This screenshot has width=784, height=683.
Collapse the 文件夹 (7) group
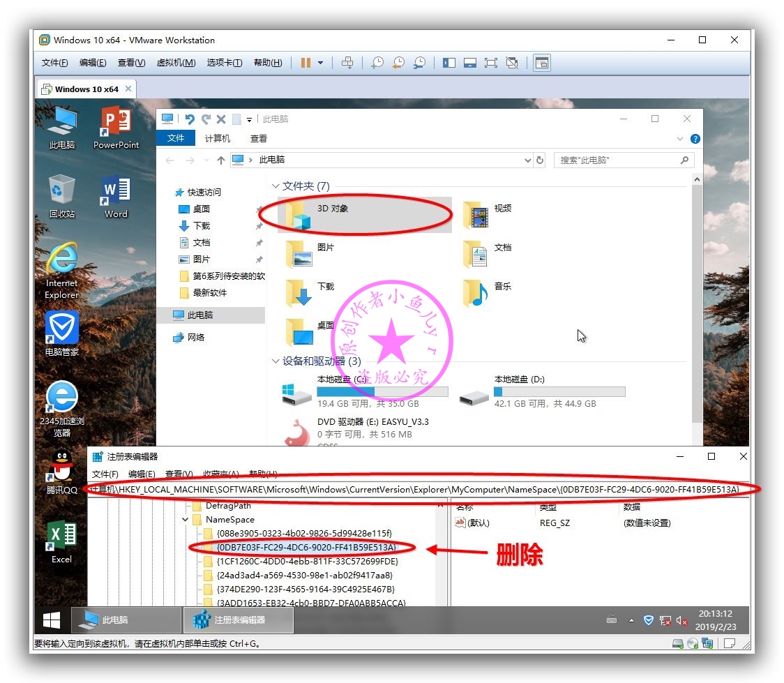click(x=275, y=186)
